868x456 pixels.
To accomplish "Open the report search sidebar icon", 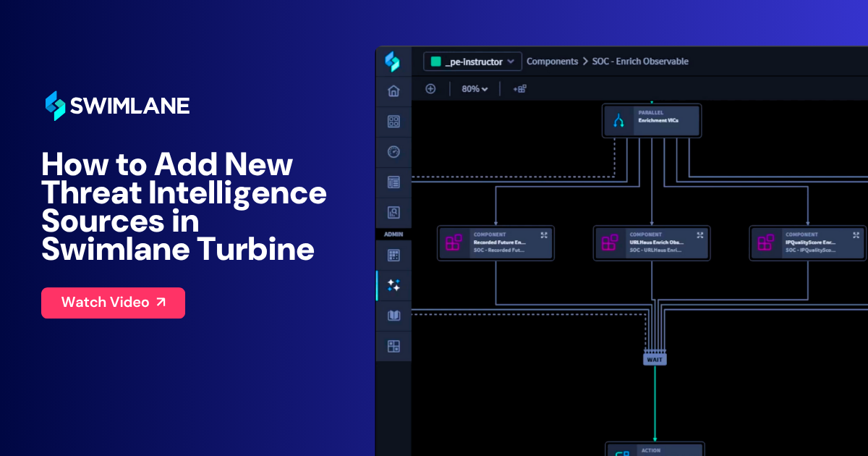I will (393, 213).
